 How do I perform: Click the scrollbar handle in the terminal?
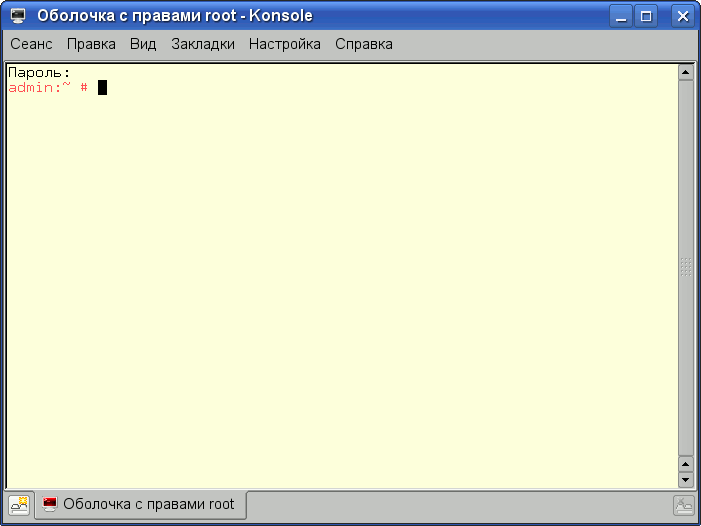(x=685, y=268)
